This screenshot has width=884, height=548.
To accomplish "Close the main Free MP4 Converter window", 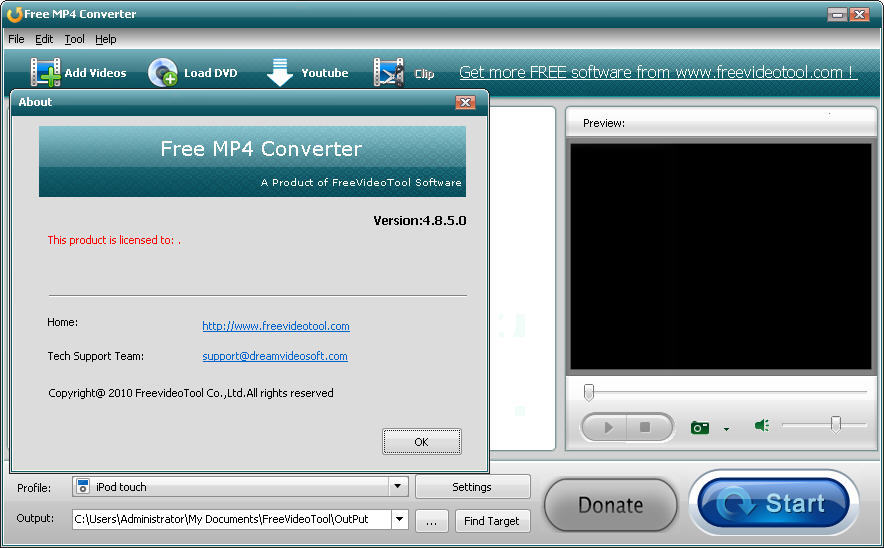I will coord(859,14).
